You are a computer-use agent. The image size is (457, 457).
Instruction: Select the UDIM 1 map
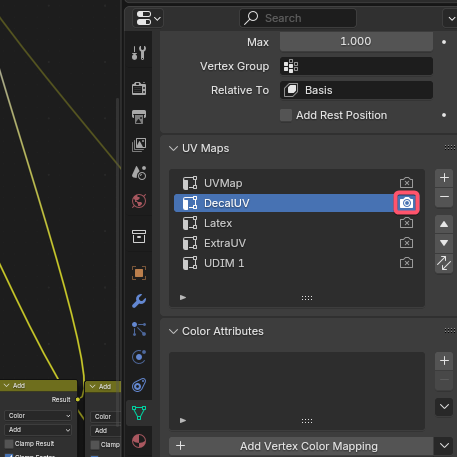pos(283,263)
